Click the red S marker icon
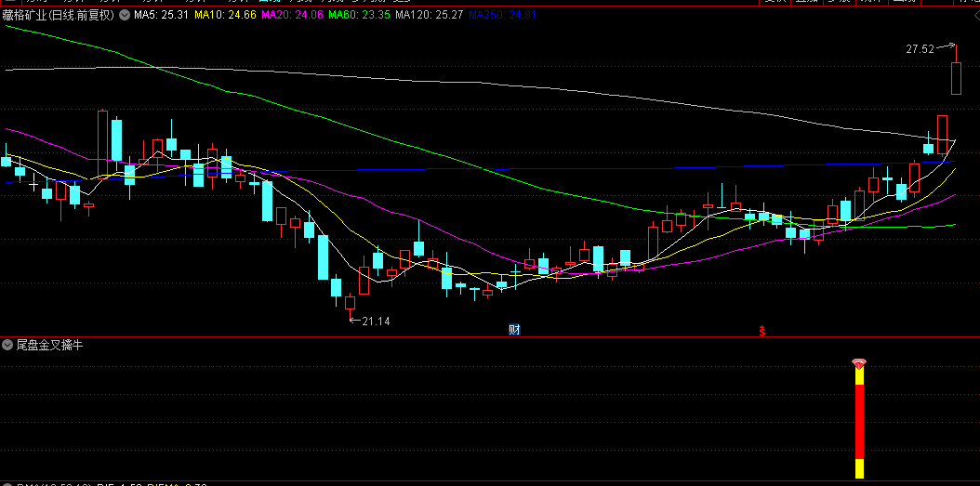The width and height of the screenshot is (980, 486). pos(761,331)
